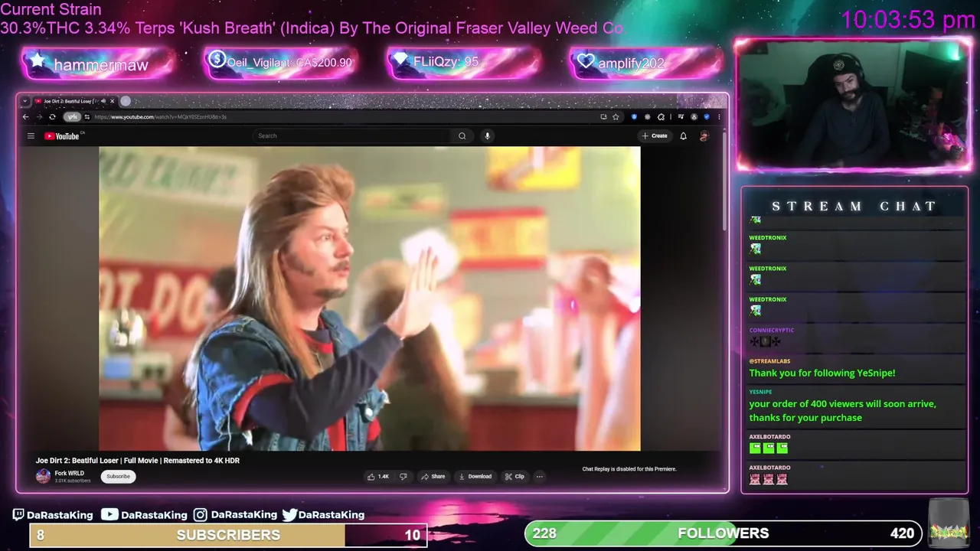980x551 pixels.
Task: Open the browser profile avatar icon
Action: pyautogui.click(x=694, y=117)
